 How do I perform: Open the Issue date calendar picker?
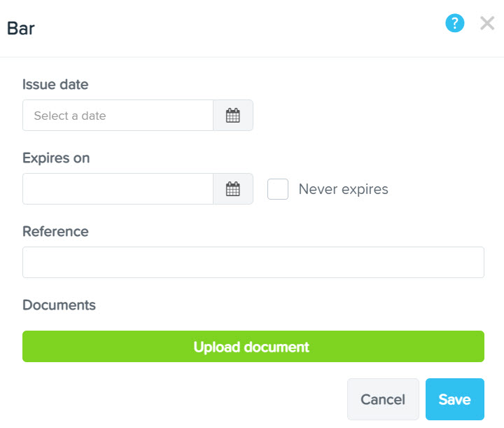[233, 116]
